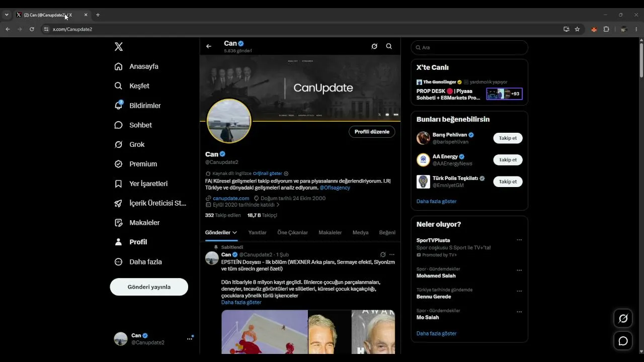Screen dimensions: 644x362
Task: Click the X logo in the sidebar
Action: point(119,47)
